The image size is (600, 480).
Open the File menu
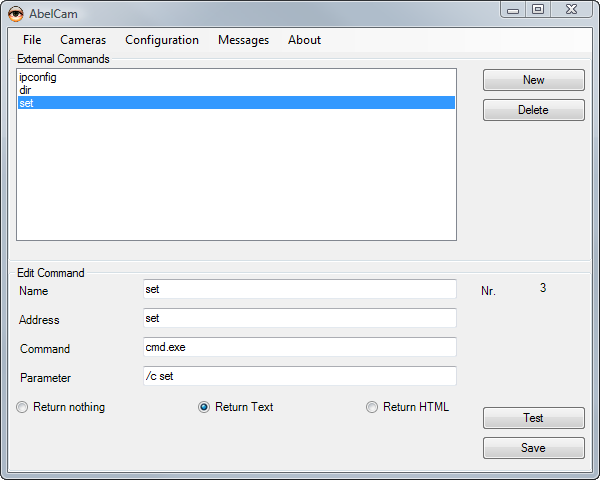pyautogui.click(x=32, y=40)
